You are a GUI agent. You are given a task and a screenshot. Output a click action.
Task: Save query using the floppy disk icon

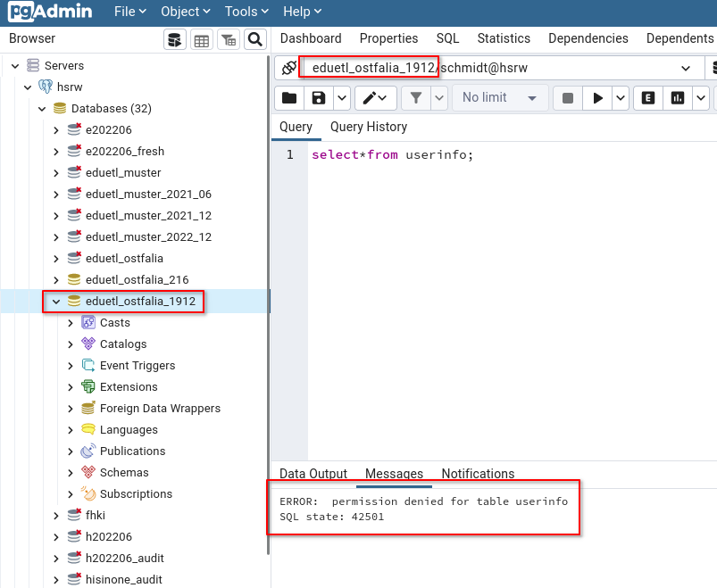click(x=319, y=98)
